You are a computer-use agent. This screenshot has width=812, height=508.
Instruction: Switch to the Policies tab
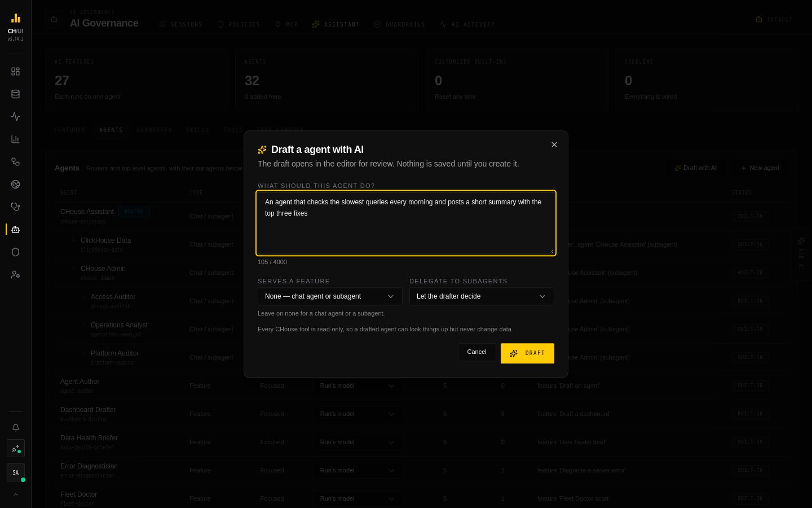239,24
